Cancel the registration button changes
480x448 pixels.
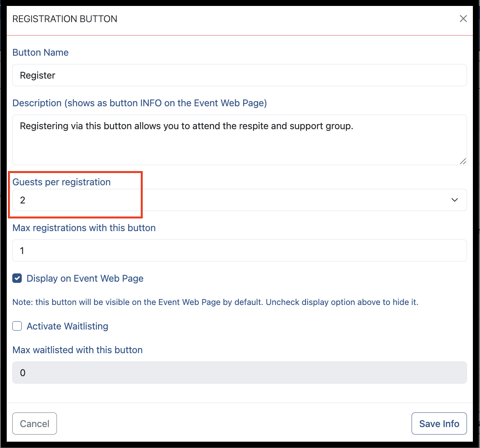tap(35, 424)
